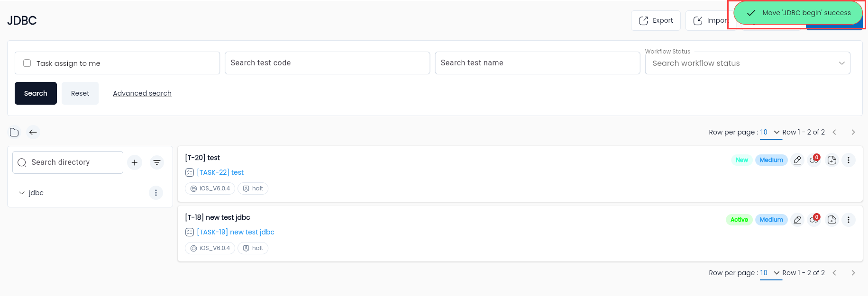Collapse the jdbc directory tree node
This screenshot has height=296, width=868.
click(21, 193)
